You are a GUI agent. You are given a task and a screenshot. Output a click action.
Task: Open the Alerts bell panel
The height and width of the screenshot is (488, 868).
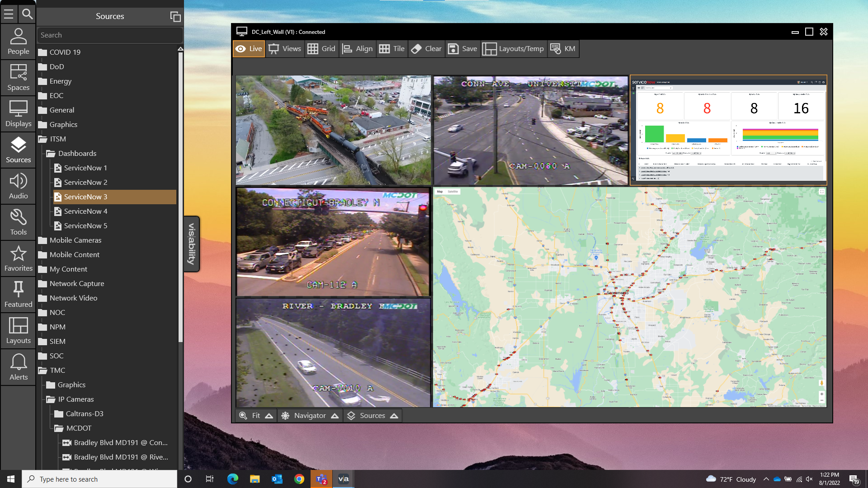click(x=18, y=367)
